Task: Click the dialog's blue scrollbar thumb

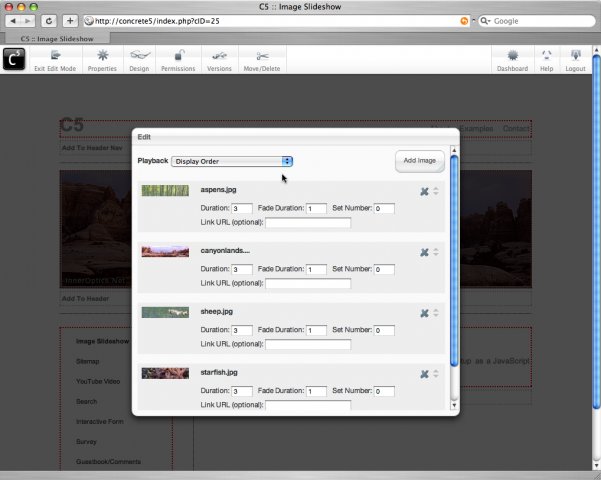Action: (x=454, y=261)
